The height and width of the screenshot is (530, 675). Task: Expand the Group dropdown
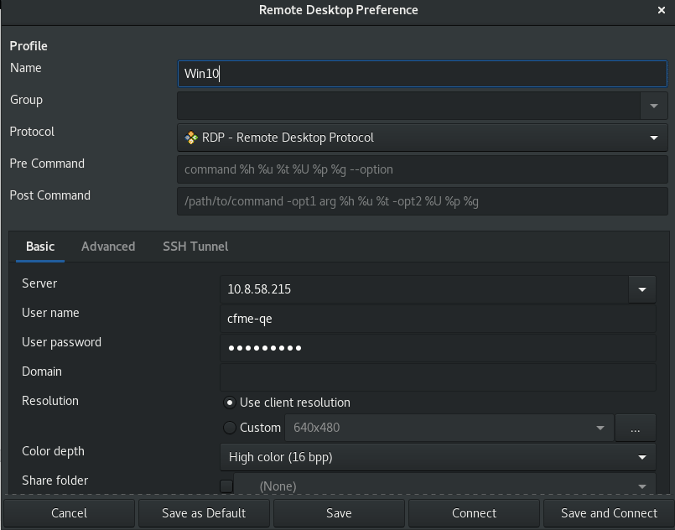tap(654, 105)
